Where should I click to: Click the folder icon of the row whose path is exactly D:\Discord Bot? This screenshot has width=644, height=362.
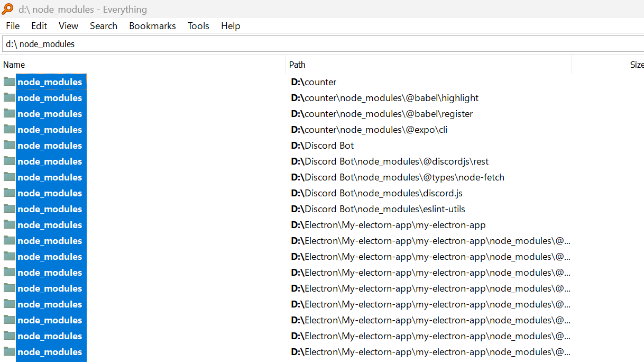click(x=10, y=145)
